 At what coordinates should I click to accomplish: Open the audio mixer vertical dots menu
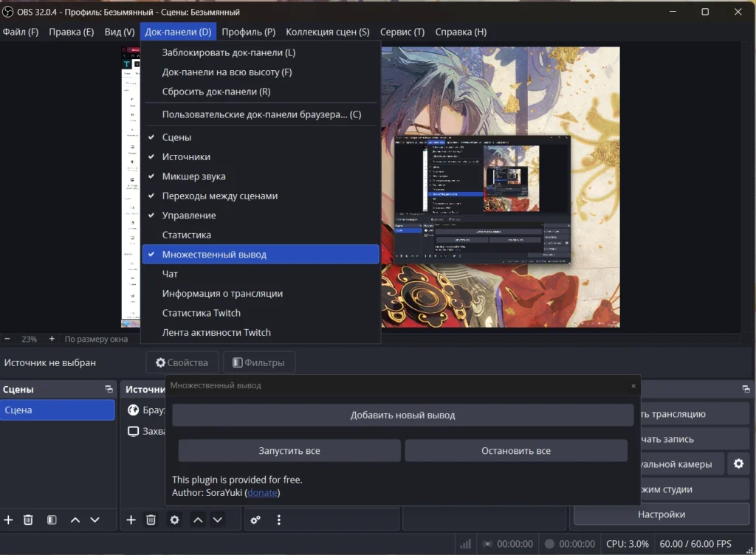tap(279, 520)
